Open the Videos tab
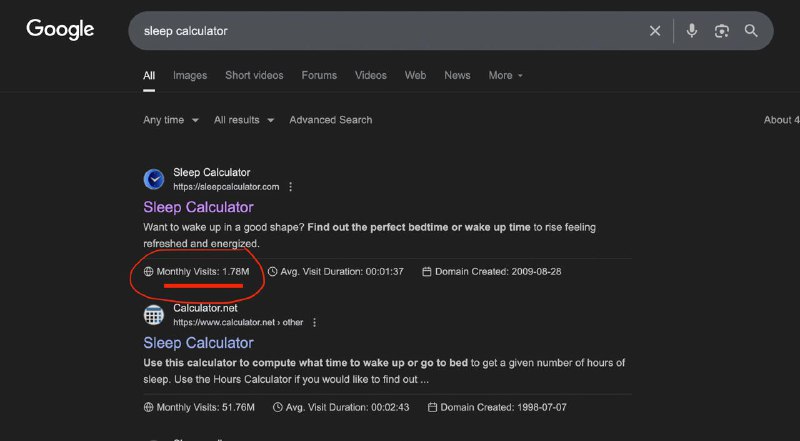This screenshot has width=800, height=441. (371, 76)
